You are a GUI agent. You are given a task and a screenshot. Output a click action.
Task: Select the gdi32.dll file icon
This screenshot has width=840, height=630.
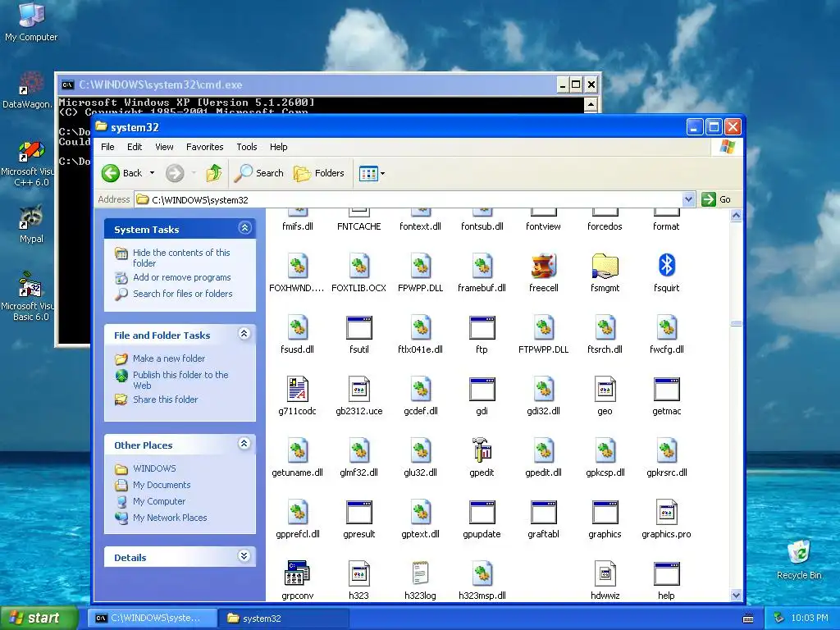point(543,389)
